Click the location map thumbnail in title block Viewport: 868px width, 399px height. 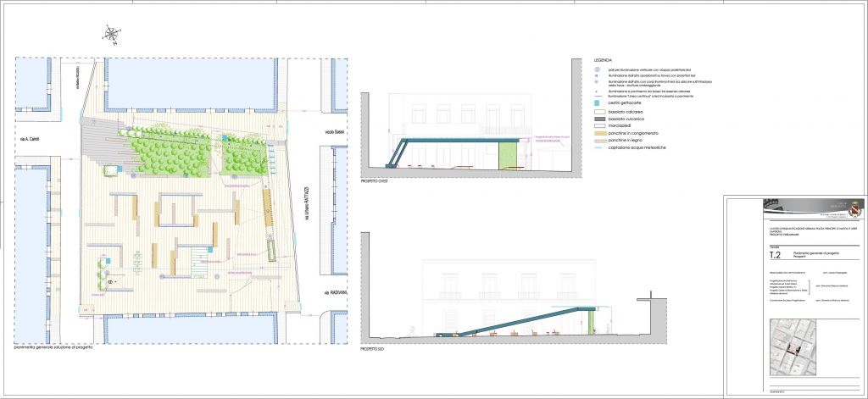[795, 347]
